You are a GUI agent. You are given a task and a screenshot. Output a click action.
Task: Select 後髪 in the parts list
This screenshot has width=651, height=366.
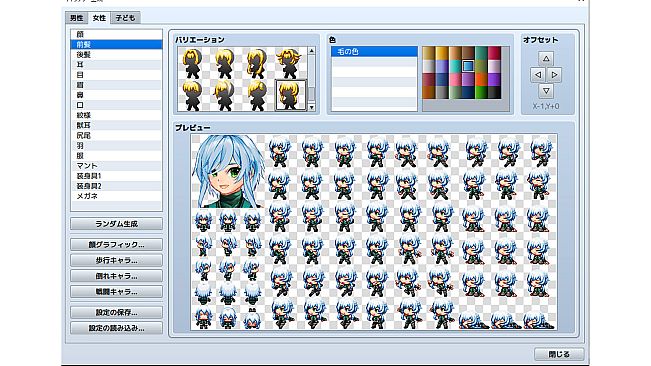(116, 55)
